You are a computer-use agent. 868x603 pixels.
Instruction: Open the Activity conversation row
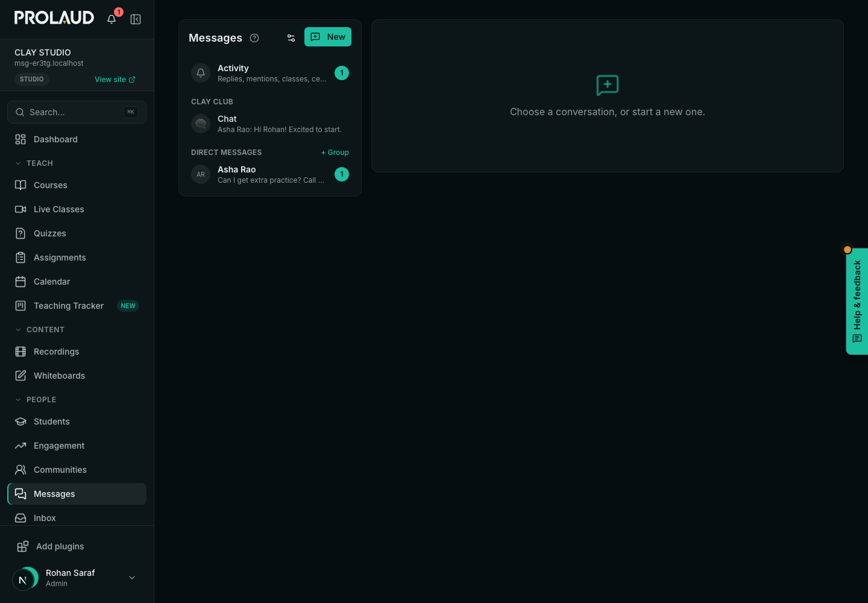(270, 73)
